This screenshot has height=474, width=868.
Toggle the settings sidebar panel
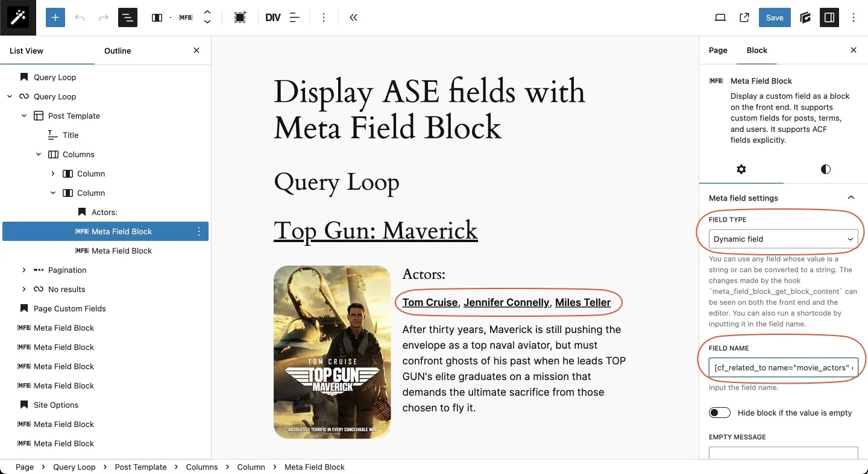829,17
